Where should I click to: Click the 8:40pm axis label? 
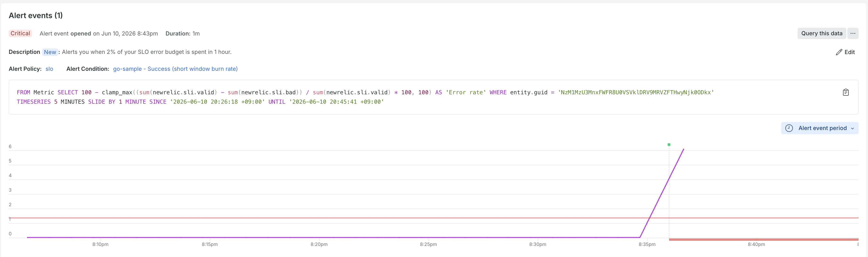coord(756,245)
